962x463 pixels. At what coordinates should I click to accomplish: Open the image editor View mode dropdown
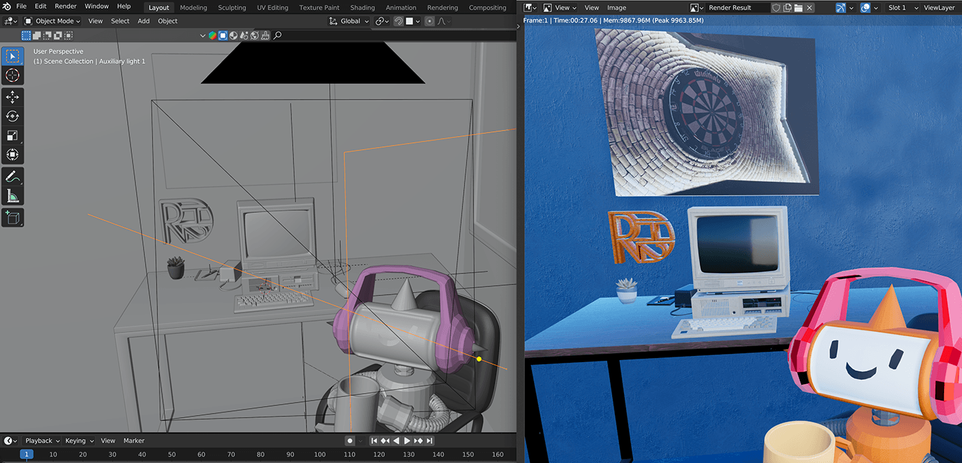(560, 8)
